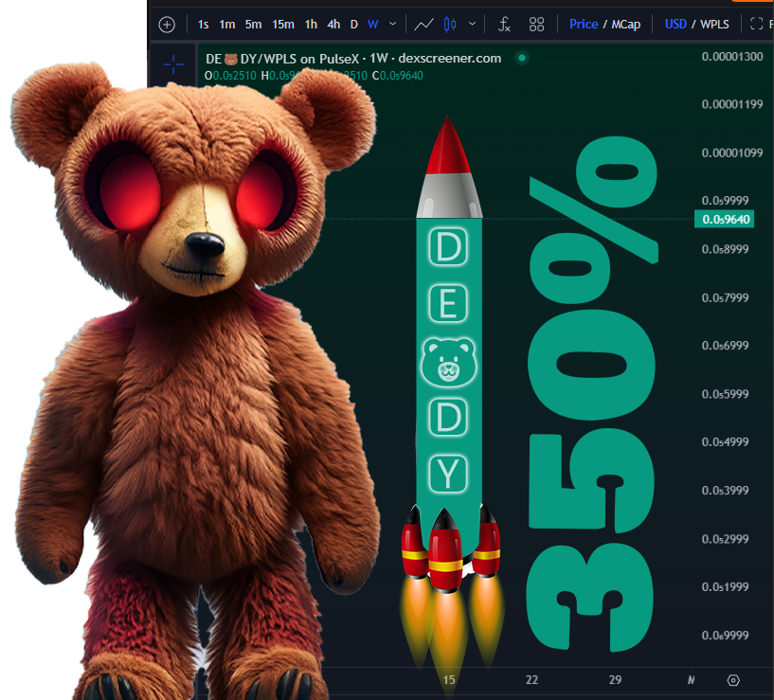Click the date label 22 on time axis
The width and height of the screenshot is (774, 700).
click(x=531, y=680)
